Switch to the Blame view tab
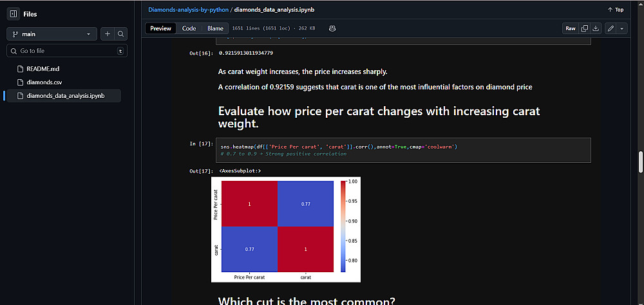Image resolution: width=644 pixels, height=305 pixels. click(x=215, y=28)
